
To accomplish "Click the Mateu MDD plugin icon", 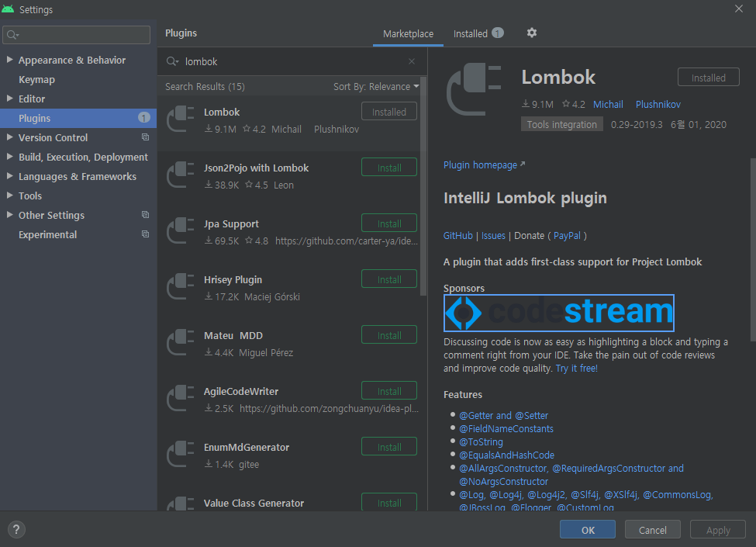I will 181,343.
